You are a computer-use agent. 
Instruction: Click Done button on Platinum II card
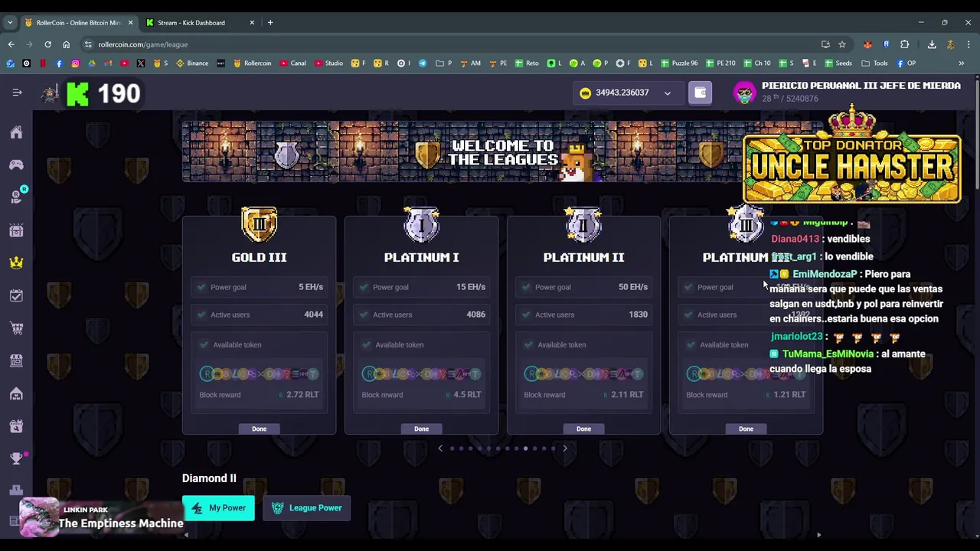pyautogui.click(x=583, y=429)
